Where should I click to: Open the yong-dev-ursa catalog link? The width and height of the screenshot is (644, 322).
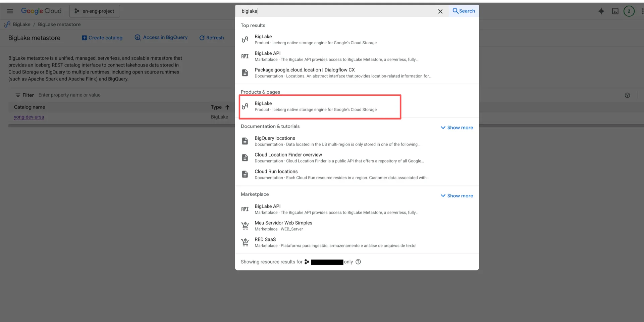coord(29,117)
